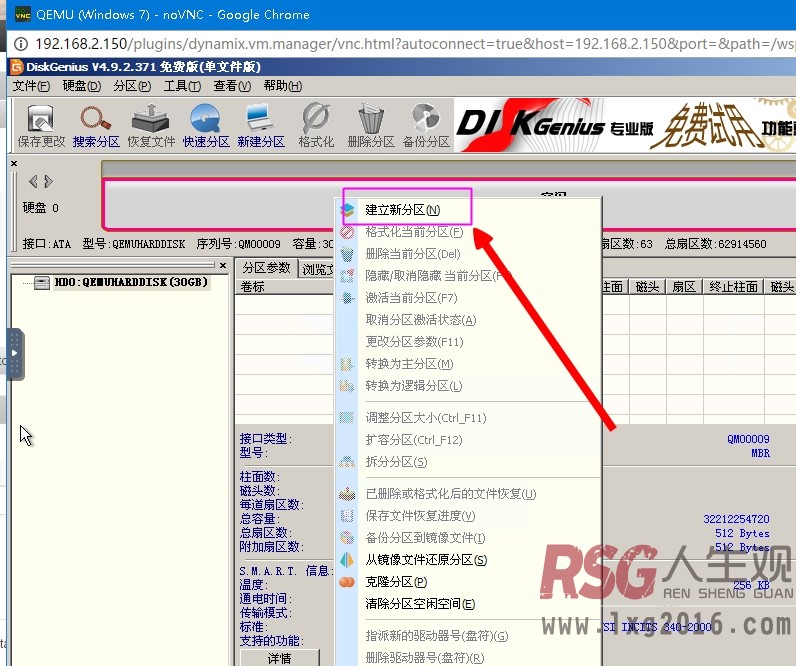Click the Chrome address bar URL
The image size is (796, 666).
pos(415,44)
